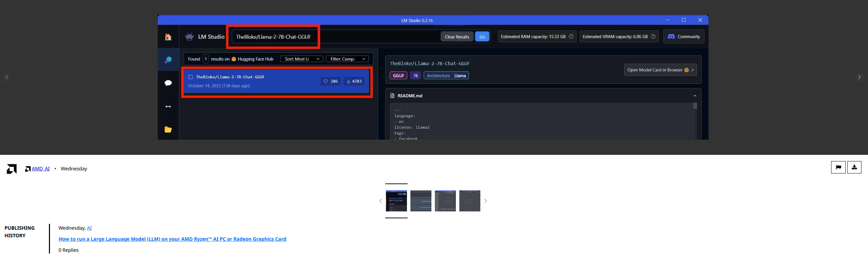This screenshot has height=259, width=868.
Task: Click the results count 1 box
Action: point(206,59)
